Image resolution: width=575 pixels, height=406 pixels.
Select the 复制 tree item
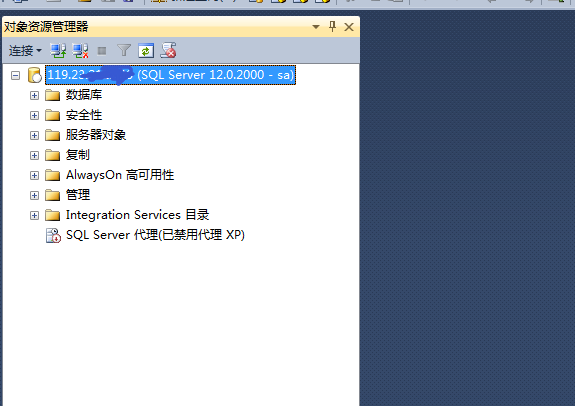[78, 155]
